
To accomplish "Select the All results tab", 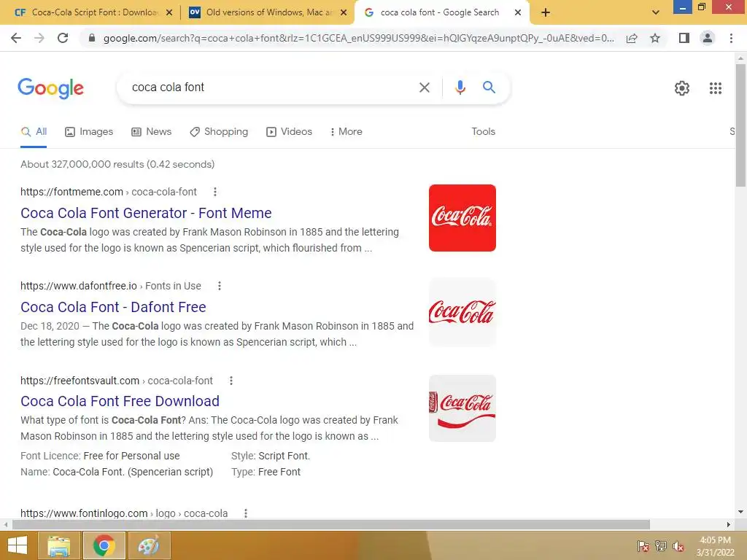I will click(x=34, y=132).
